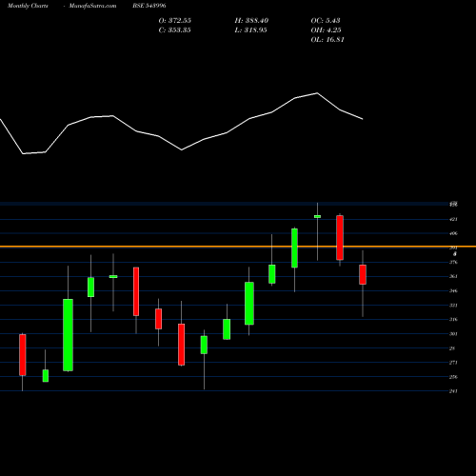Select the open price 'O: 372.55'
This screenshot has height=476, width=476.
coord(175,21)
